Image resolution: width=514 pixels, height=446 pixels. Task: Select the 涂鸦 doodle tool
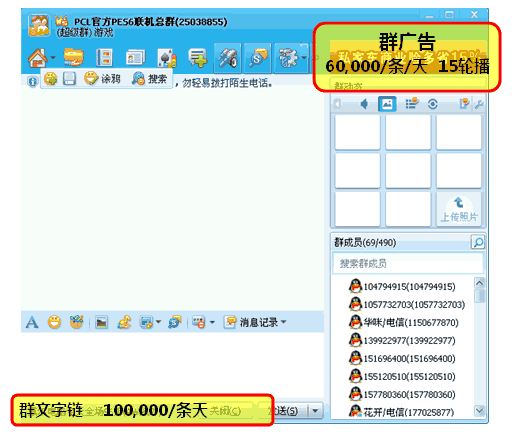coord(102,79)
